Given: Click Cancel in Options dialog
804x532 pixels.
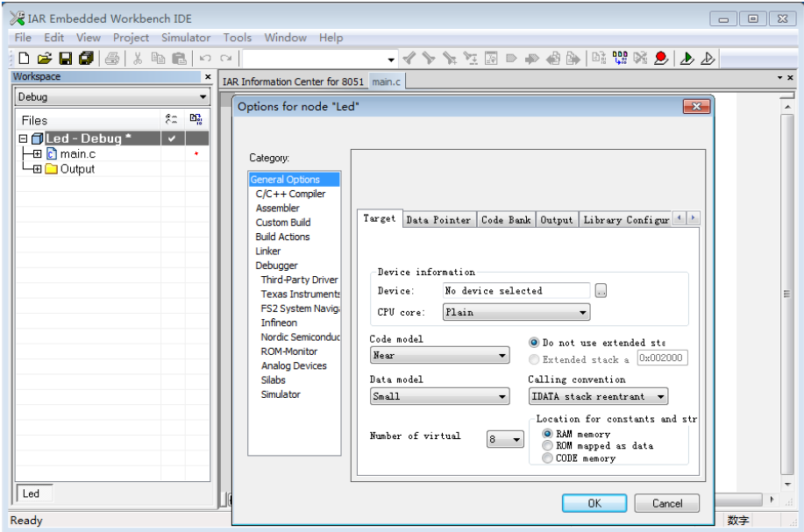Looking at the screenshot, I should click(666, 503).
